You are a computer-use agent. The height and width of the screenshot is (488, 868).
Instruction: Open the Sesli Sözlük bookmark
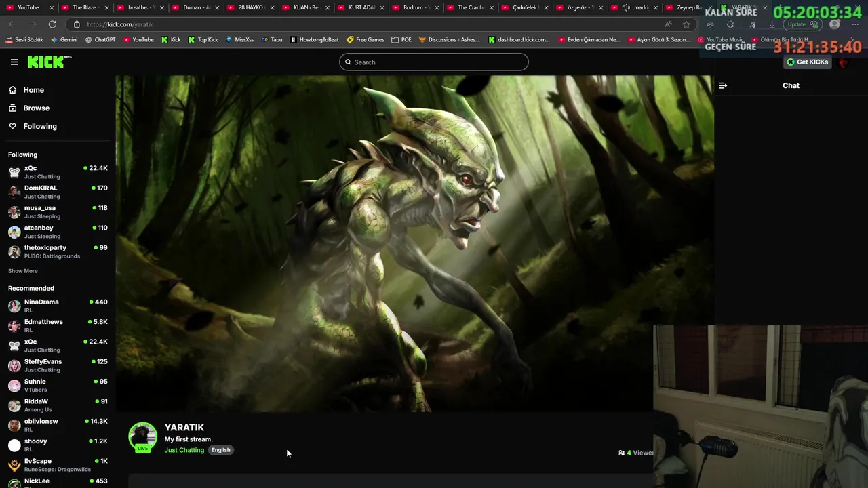click(24, 40)
